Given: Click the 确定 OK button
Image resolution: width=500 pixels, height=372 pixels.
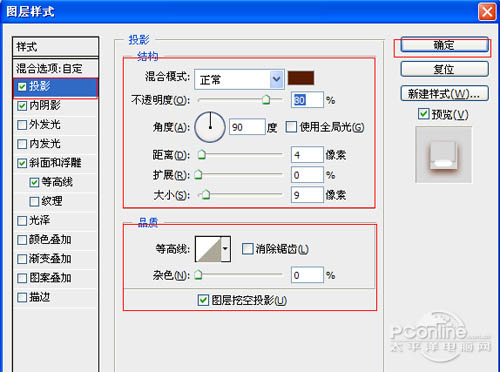Looking at the screenshot, I should click(444, 45).
